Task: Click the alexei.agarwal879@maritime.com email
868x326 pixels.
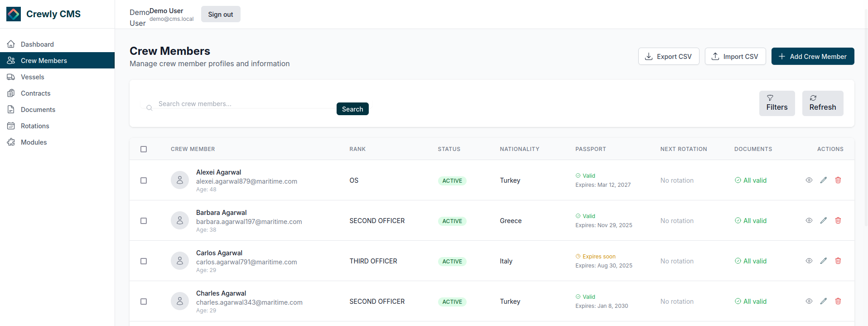Action: coord(246,181)
